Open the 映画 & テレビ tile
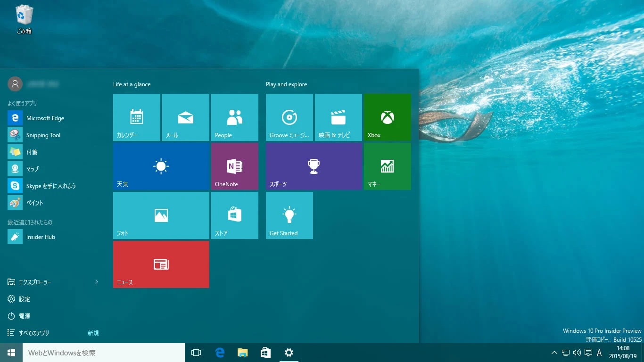This screenshot has width=644, height=362. (339, 117)
